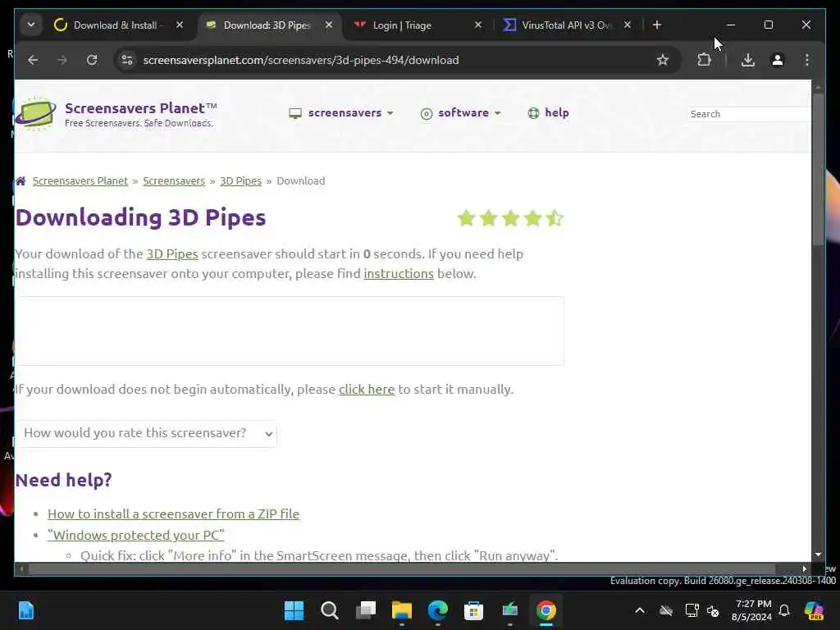Viewport: 840px width, 630px height.
Task: Go back with the browser back arrow
Action: click(x=33, y=60)
